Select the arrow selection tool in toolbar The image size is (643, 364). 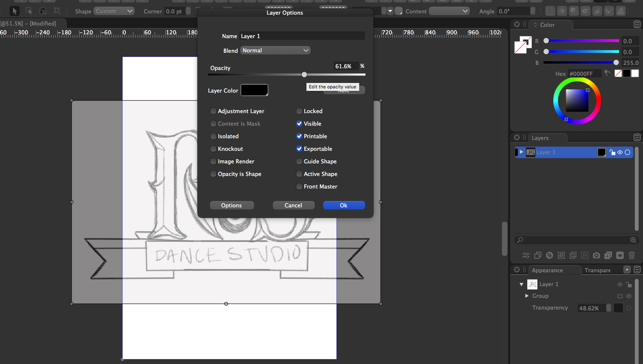15,11
